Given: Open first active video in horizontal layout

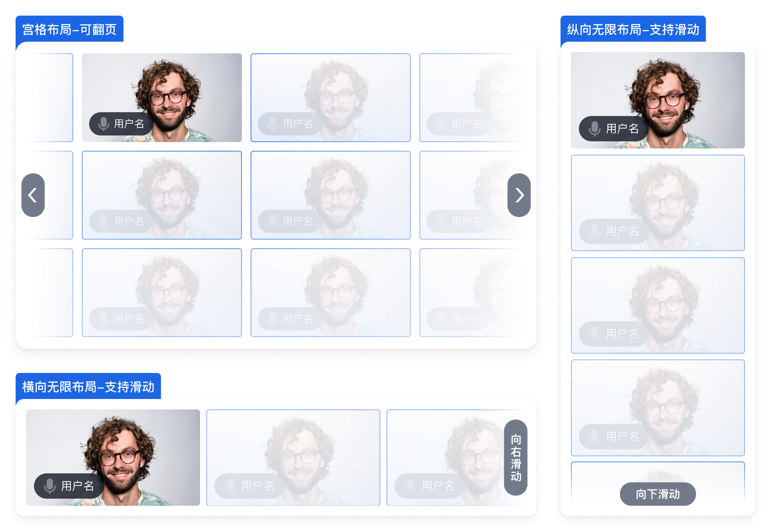Looking at the screenshot, I should tap(113, 458).
